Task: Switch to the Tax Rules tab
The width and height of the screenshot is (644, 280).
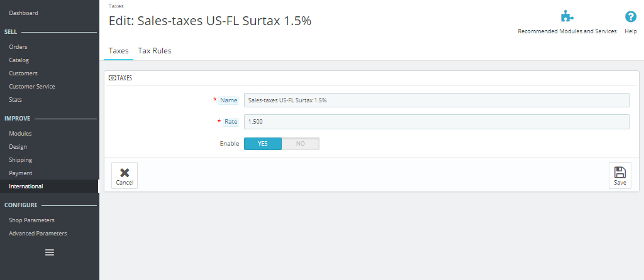Action: [x=155, y=51]
